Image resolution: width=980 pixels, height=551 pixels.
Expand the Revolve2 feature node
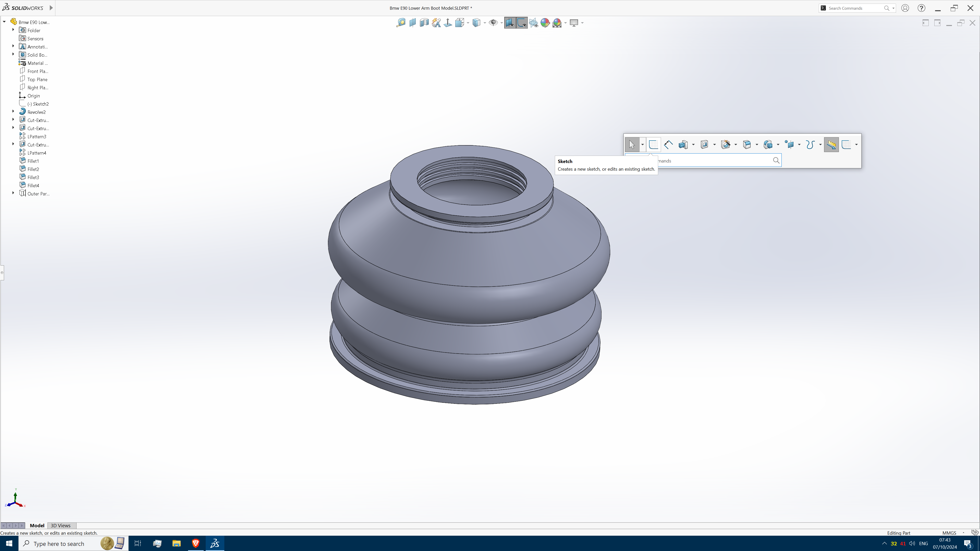13,111
